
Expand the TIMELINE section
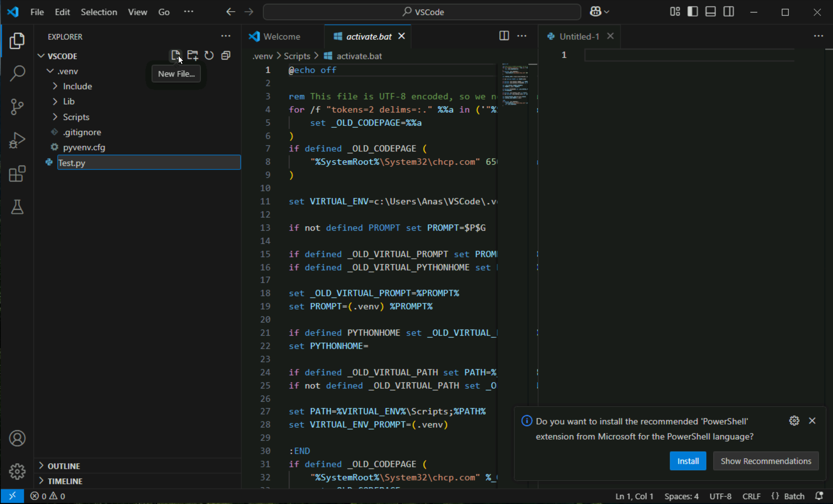pos(65,481)
